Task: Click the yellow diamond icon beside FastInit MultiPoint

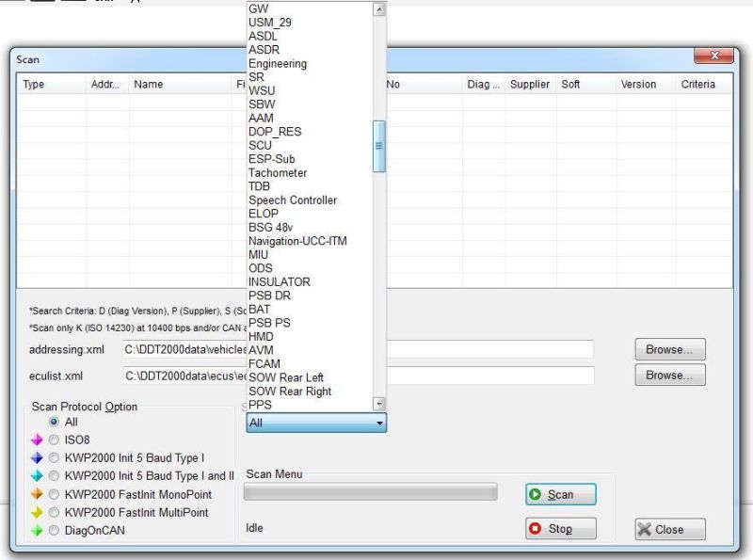Action: click(x=37, y=512)
